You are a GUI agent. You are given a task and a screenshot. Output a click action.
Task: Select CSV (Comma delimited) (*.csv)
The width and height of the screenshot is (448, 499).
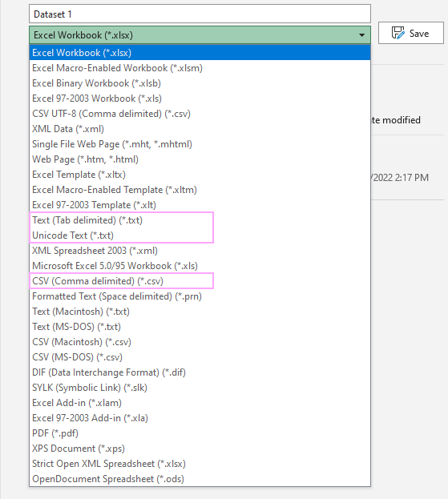(200, 281)
